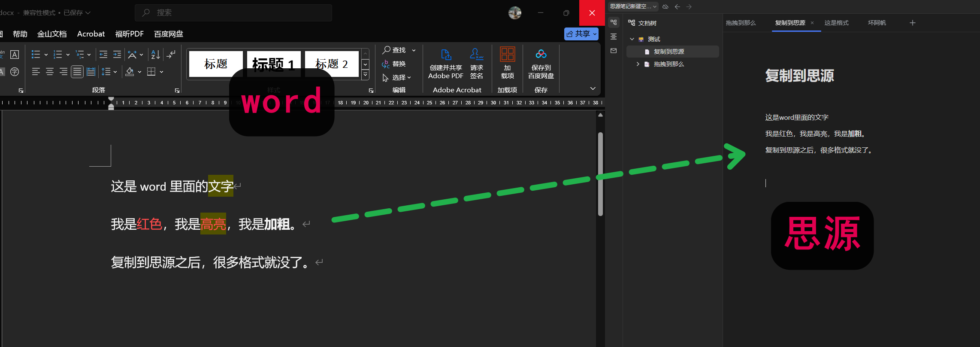Align text left in Word

(x=36, y=72)
